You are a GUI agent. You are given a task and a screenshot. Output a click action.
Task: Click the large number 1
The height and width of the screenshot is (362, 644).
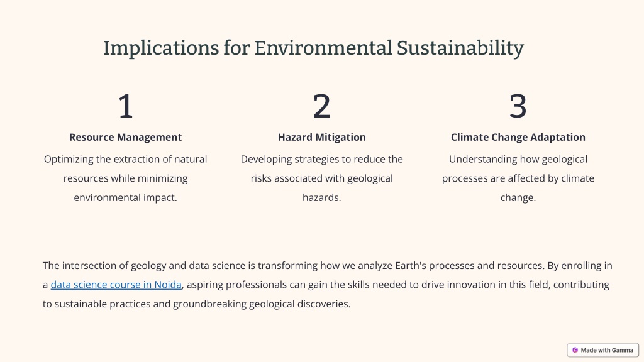125,106
